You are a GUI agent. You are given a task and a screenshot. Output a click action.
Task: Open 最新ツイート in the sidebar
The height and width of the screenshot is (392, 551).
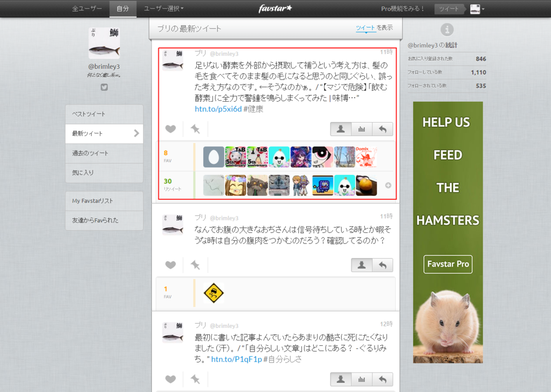pyautogui.click(x=104, y=133)
